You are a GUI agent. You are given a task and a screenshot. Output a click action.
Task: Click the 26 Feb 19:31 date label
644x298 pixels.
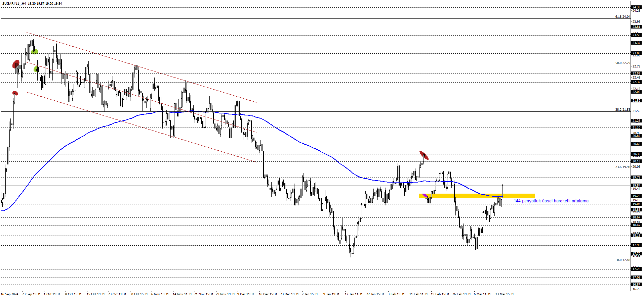coord(461,294)
